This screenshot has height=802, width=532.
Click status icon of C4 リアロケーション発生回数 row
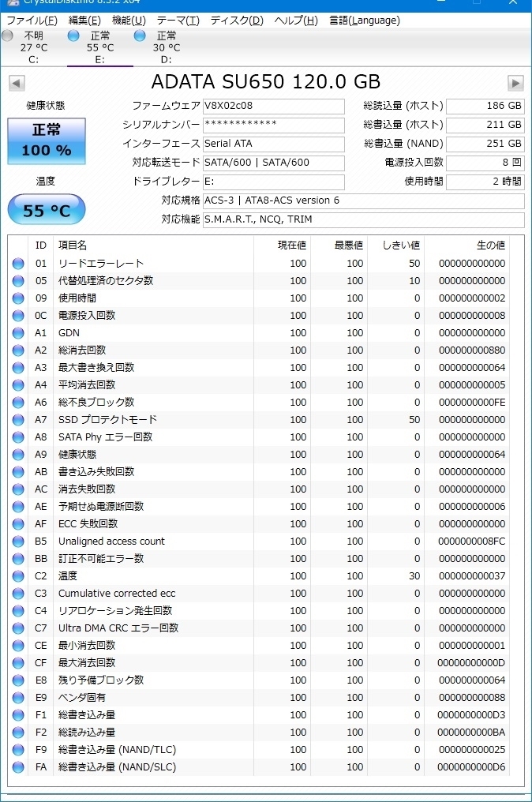click(18, 612)
